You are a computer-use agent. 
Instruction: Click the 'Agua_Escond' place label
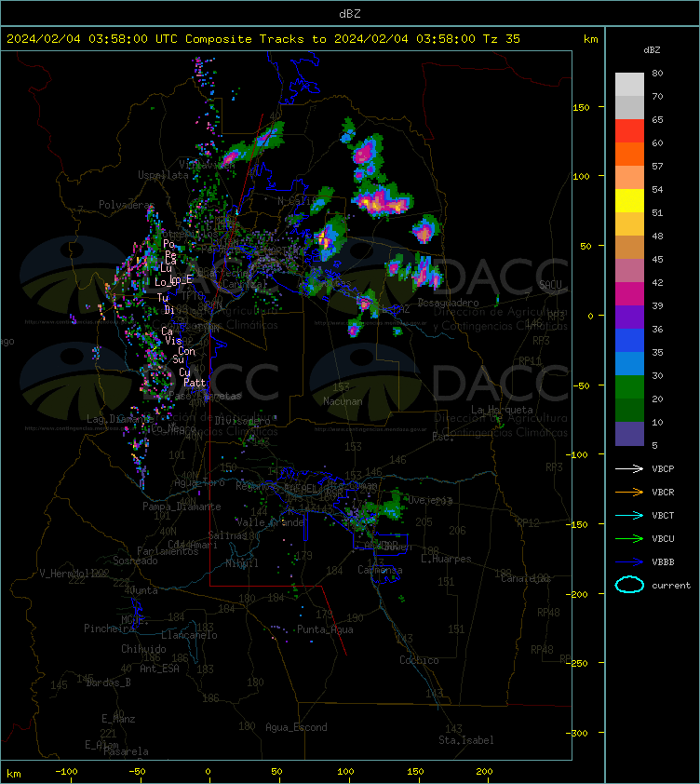(296, 727)
